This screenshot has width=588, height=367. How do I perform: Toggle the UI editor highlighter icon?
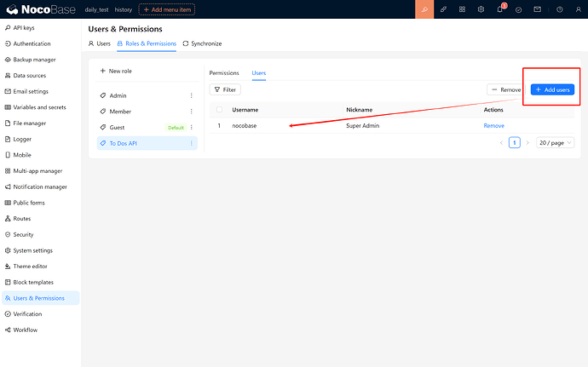[x=424, y=9]
